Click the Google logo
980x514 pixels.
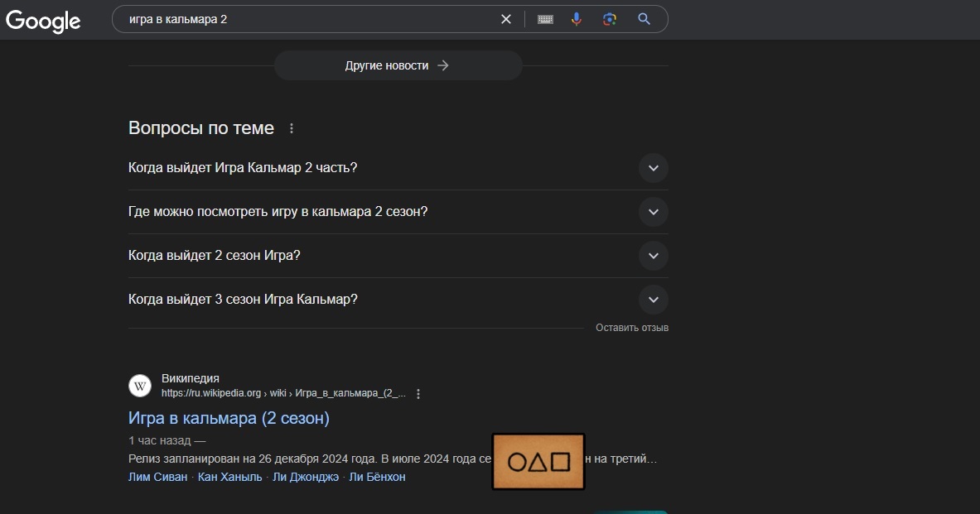[x=43, y=20]
